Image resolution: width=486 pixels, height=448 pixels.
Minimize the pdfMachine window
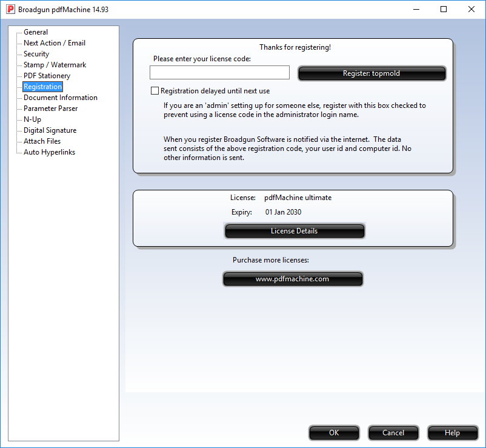416,9
